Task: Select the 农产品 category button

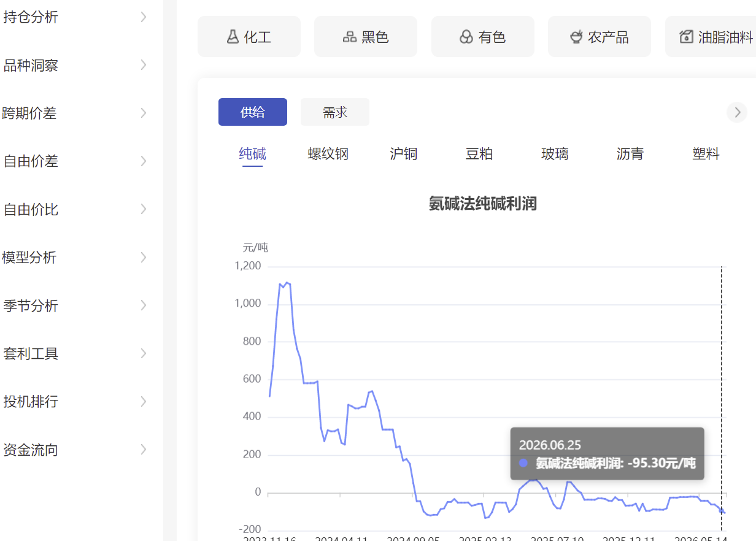Action: click(x=600, y=37)
